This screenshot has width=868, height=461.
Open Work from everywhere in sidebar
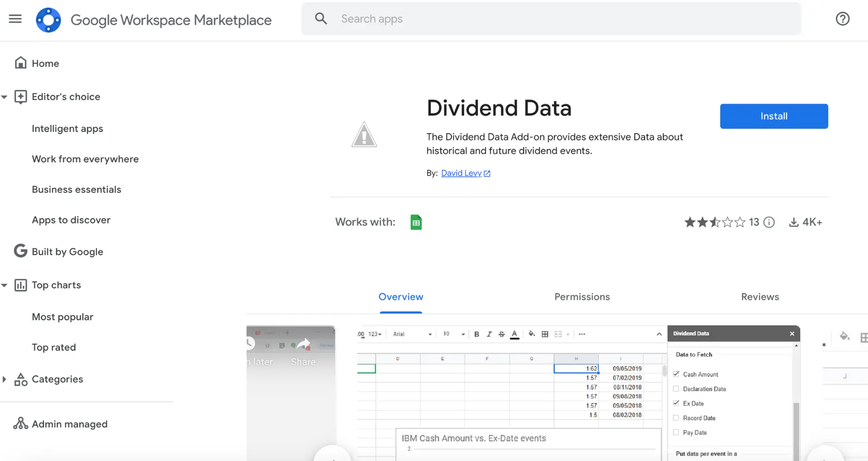[x=85, y=159]
